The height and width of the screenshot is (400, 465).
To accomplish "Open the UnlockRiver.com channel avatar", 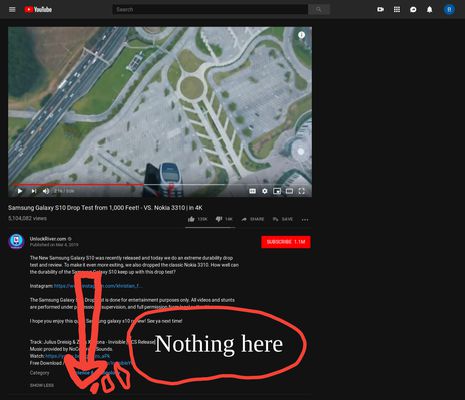I will coord(16,241).
